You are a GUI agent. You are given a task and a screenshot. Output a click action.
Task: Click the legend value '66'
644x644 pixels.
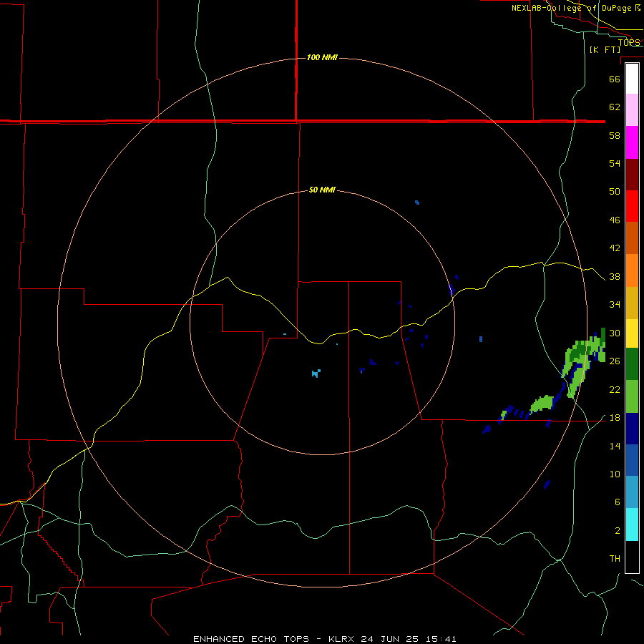click(615, 79)
